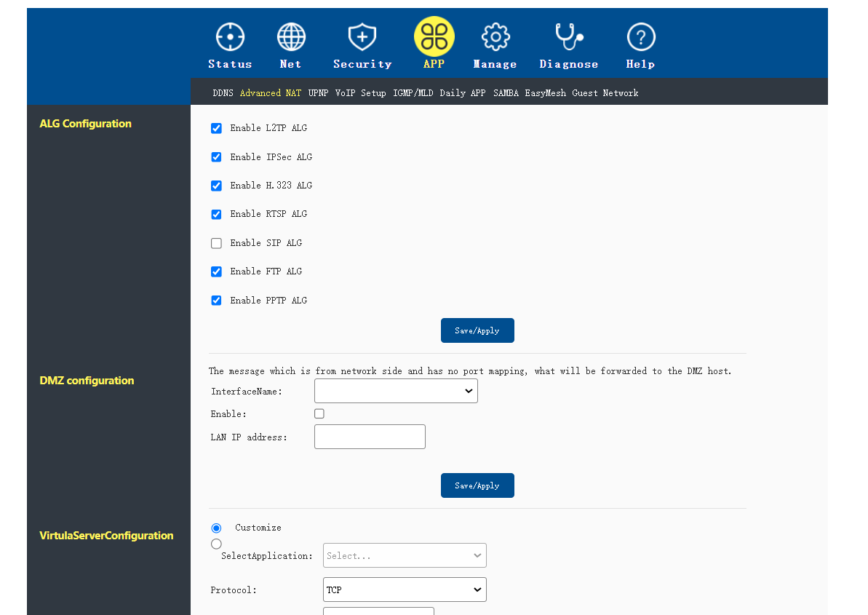This screenshot has height=615, width=868.
Task: Click Save/Apply under DMZ configuration
Action: tap(477, 485)
